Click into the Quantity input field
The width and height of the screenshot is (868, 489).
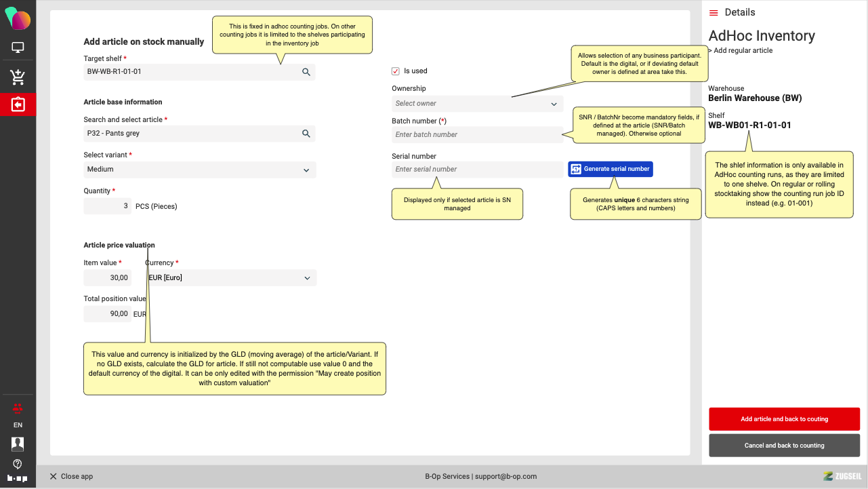[x=107, y=206]
